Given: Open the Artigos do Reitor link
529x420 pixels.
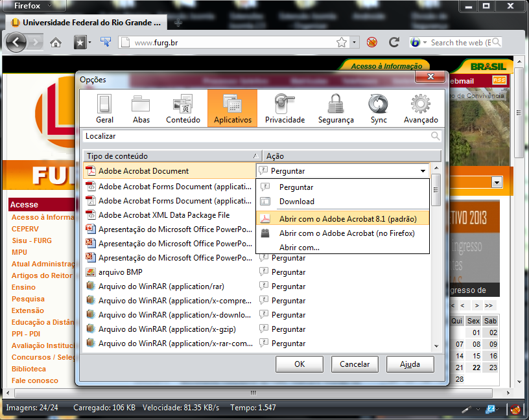Looking at the screenshot, I should pos(42,275).
